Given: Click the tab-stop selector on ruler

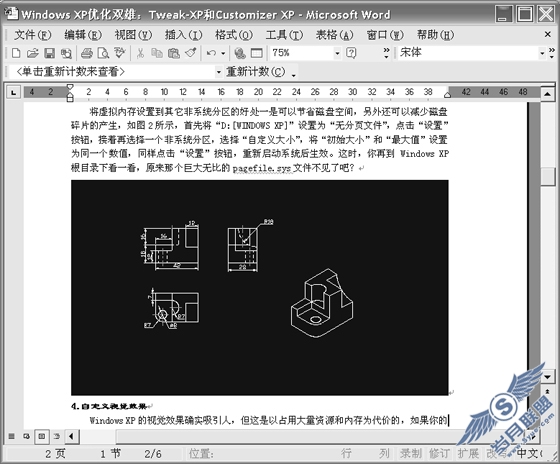Looking at the screenshot, I should tap(14, 93).
